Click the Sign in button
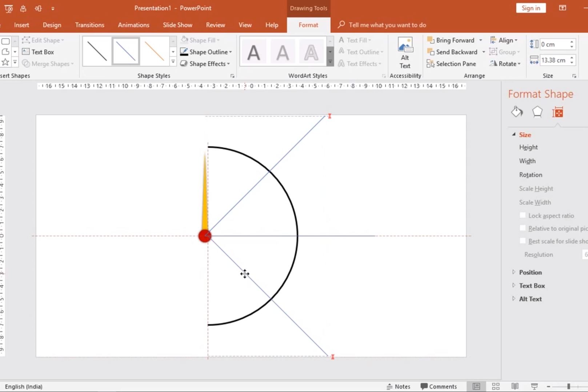 tap(531, 8)
